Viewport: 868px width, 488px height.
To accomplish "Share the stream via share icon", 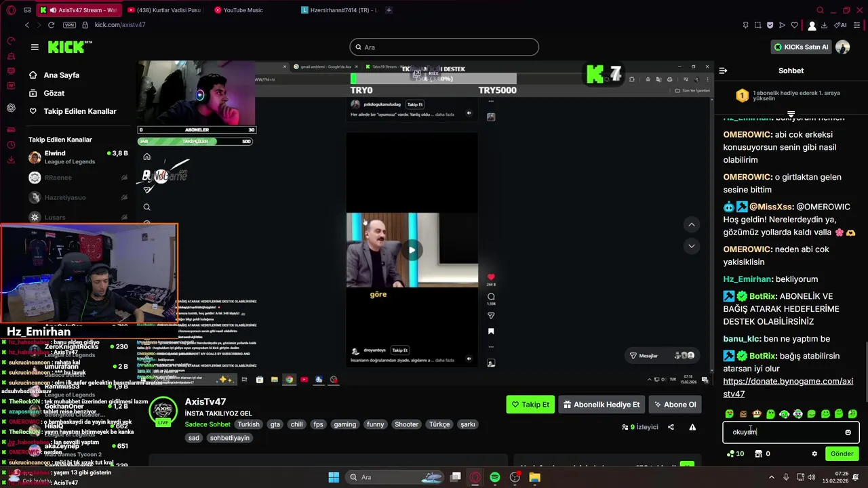I will 671,427.
